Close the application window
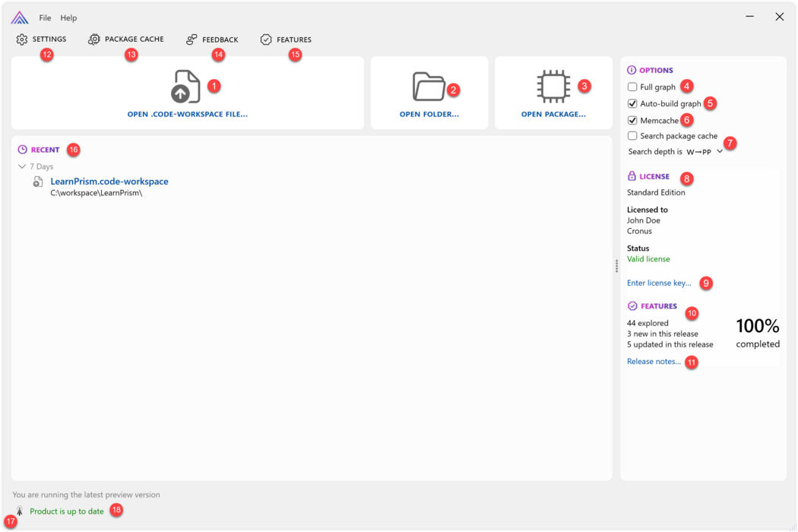Image resolution: width=798 pixels, height=532 pixels. coord(779,17)
